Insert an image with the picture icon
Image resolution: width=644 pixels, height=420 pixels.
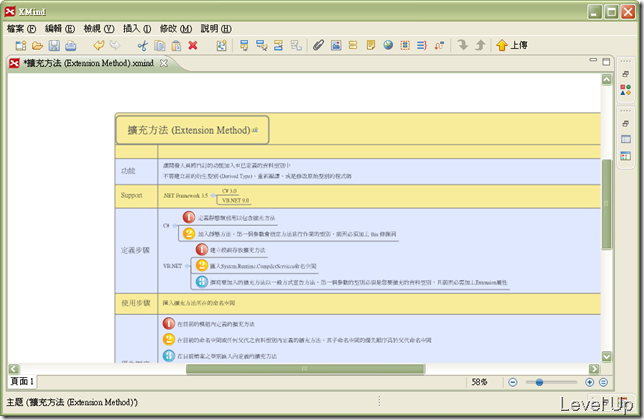click(336, 45)
